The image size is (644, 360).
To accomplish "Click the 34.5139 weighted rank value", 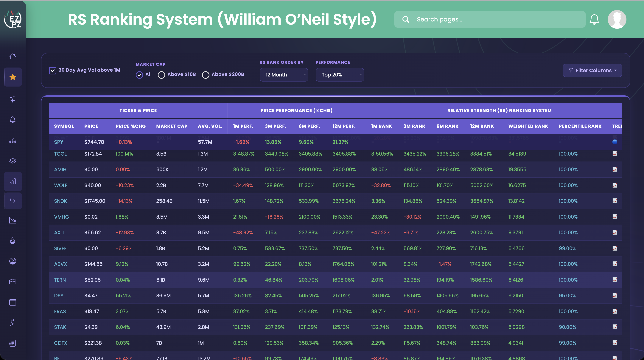I will [517, 154].
